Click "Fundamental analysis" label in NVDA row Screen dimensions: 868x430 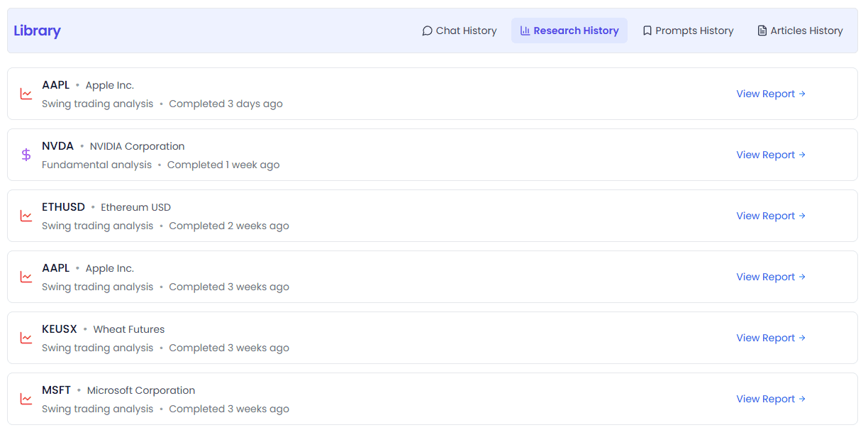[x=96, y=165]
